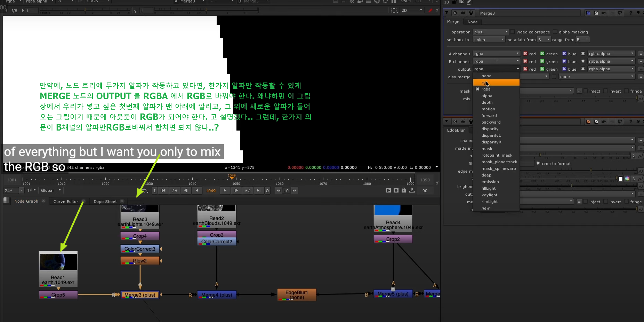Open the TF time format dropdown
The width and height of the screenshot is (644, 322).
click(x=31, y=190)
